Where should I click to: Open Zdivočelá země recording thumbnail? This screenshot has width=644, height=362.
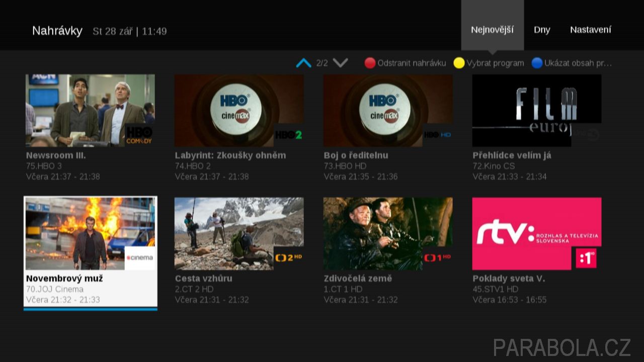click(x=388, y=234)
